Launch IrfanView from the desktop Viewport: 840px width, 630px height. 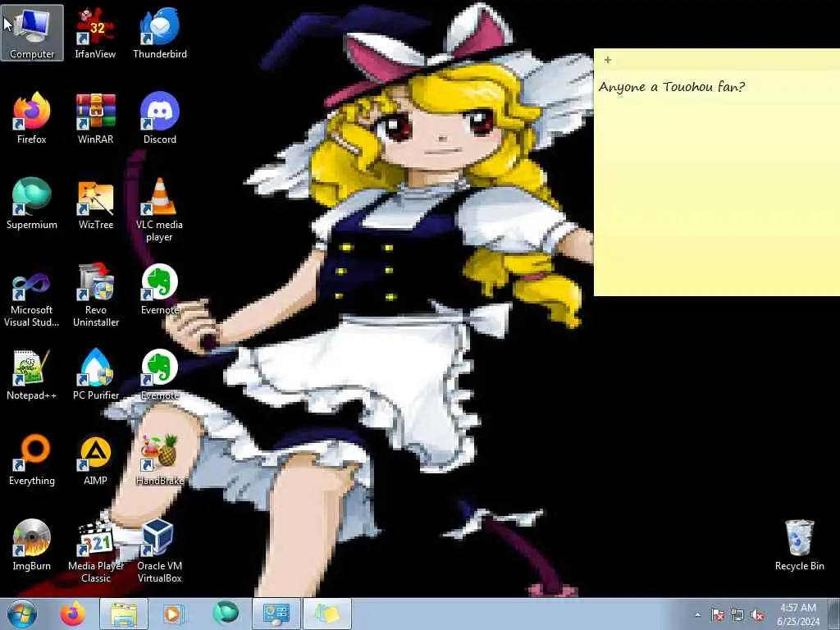[x=95, y=33]
